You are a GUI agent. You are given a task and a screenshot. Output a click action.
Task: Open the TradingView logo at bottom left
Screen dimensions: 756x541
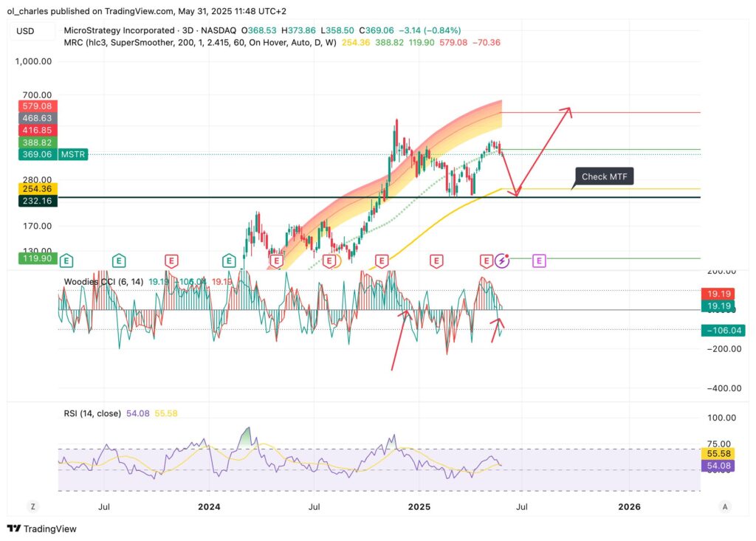pyautogui.click(x=42, y=528)
